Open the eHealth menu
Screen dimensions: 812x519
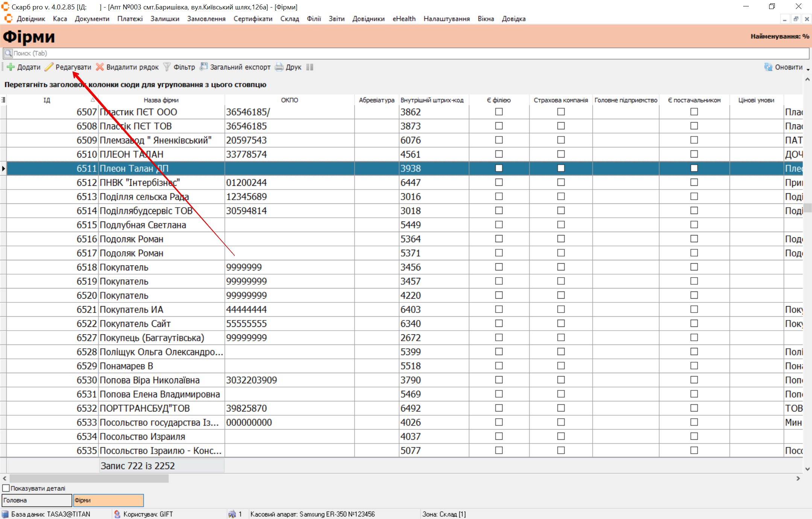[x=404, y=19]
